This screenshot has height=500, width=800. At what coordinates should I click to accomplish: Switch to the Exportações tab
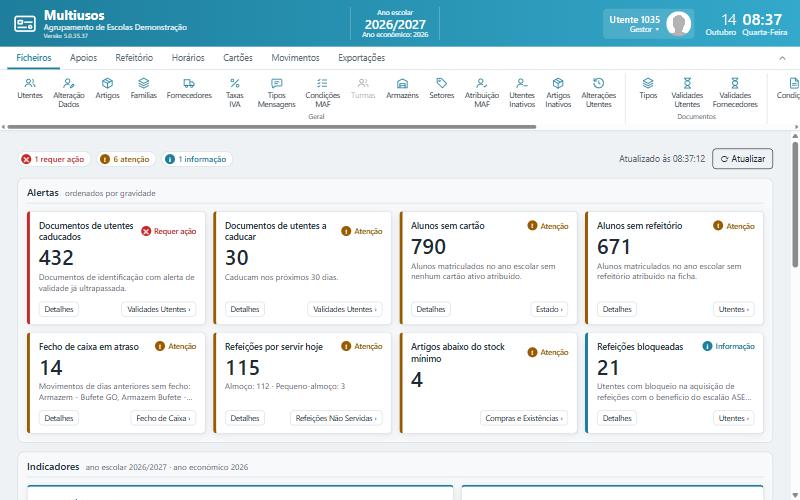pyautogui.click(x=361, y=58)
